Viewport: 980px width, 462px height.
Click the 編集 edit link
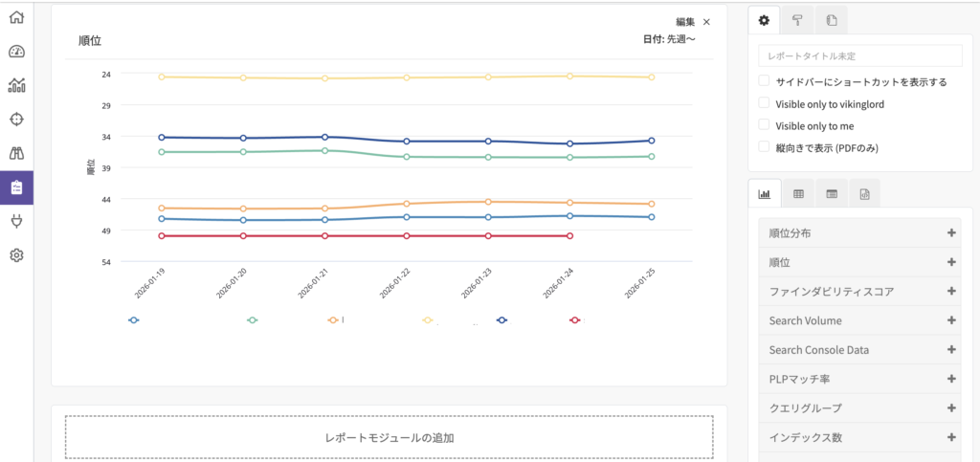tap(685, 21)
